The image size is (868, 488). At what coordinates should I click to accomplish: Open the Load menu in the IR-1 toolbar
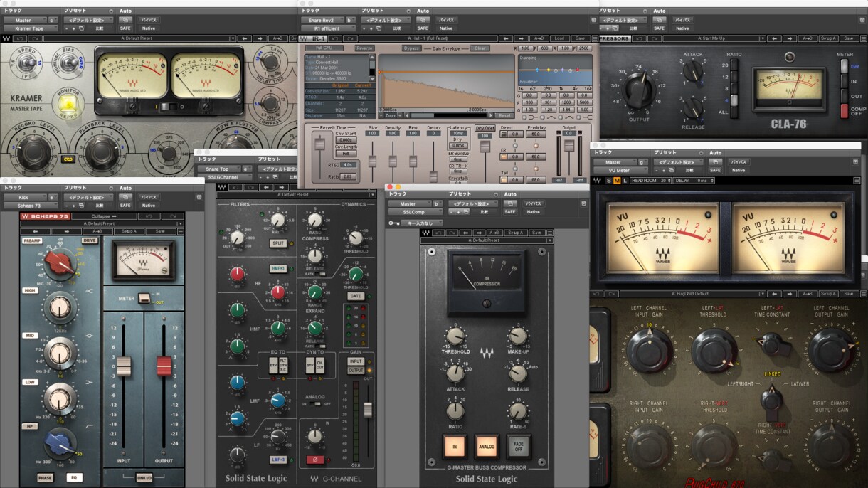(559, 38)
